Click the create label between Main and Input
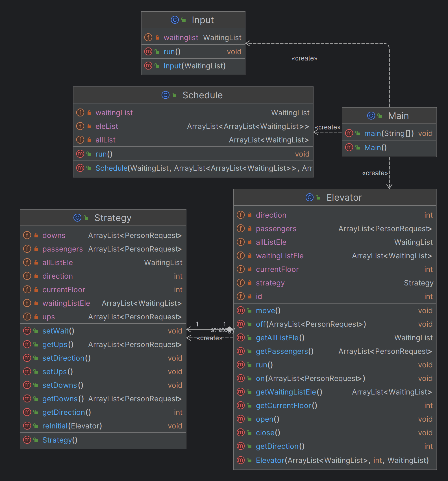 point(305,58)
